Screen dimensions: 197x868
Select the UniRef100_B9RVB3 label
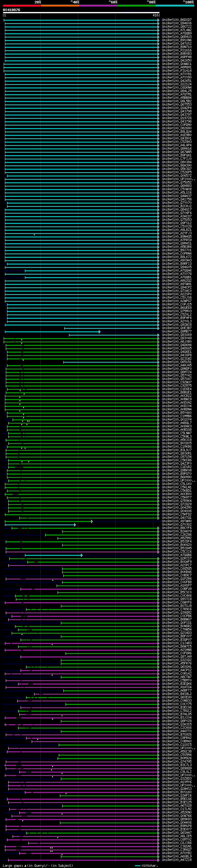pyautogui.click(x=177, y=54)
